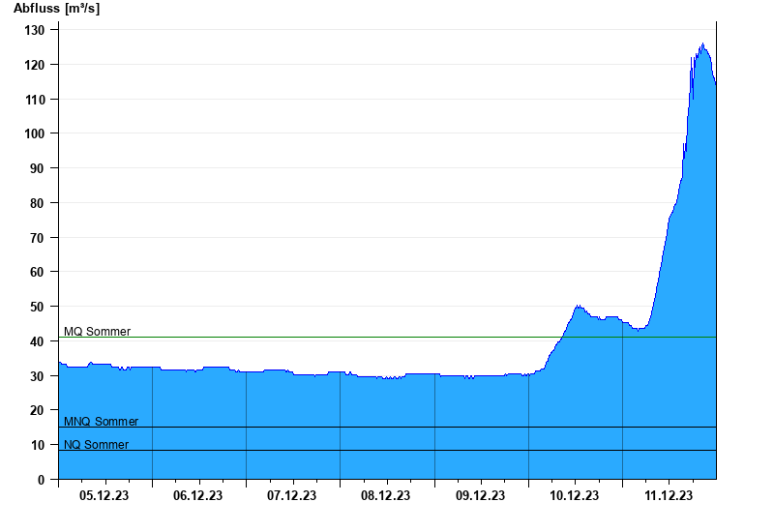Click the small hump peak above 10.12.23
Image resolution: width=774 pixels, height=532 pixels.
pos(578,307)
